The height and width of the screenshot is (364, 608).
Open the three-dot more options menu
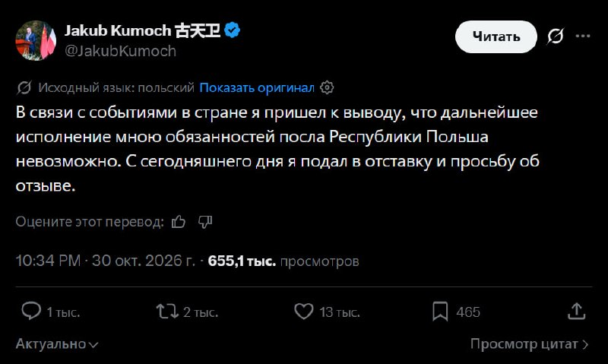coord(583,36)
